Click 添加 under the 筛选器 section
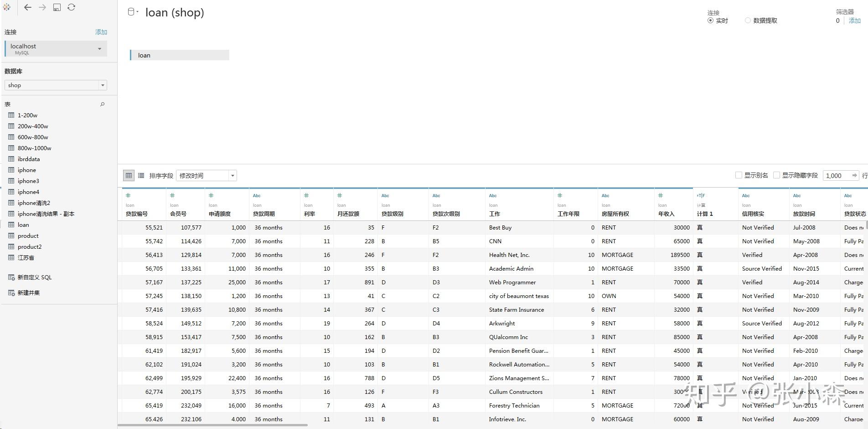The image size is (868, 429). pos(854,21)
